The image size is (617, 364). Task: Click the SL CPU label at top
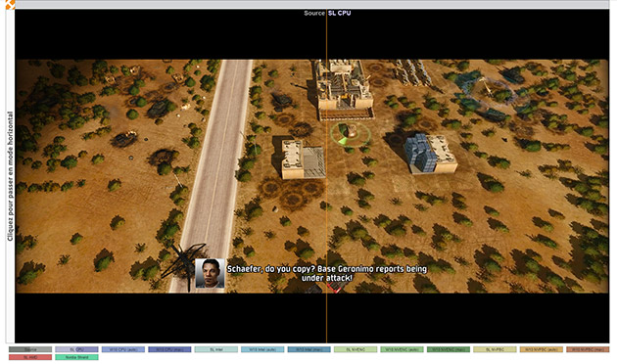tap(339, 13)
